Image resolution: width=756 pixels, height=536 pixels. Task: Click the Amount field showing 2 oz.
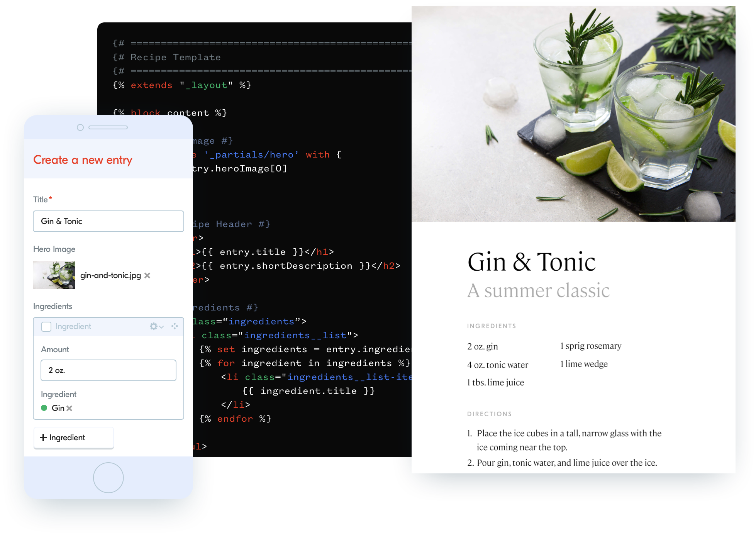pos(108,370)
